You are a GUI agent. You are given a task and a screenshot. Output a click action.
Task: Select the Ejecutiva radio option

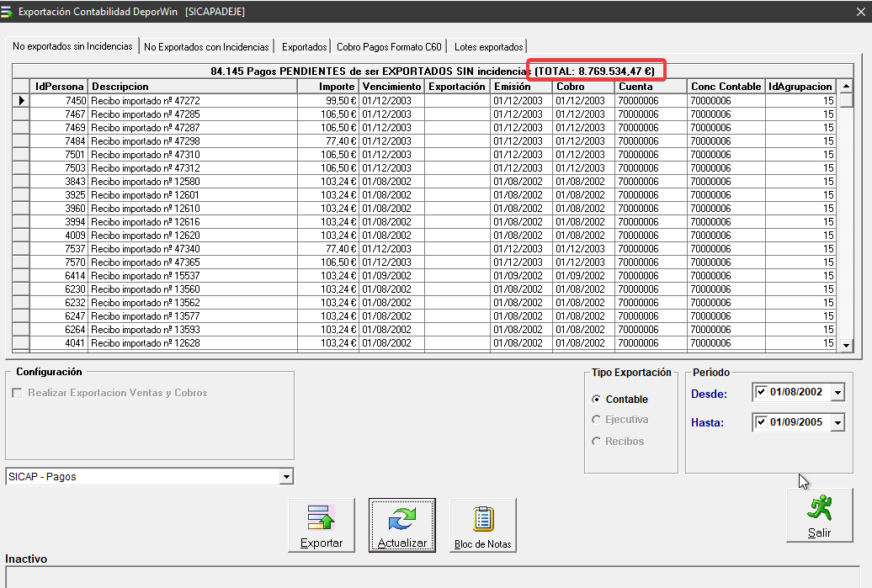pos(596,420)
